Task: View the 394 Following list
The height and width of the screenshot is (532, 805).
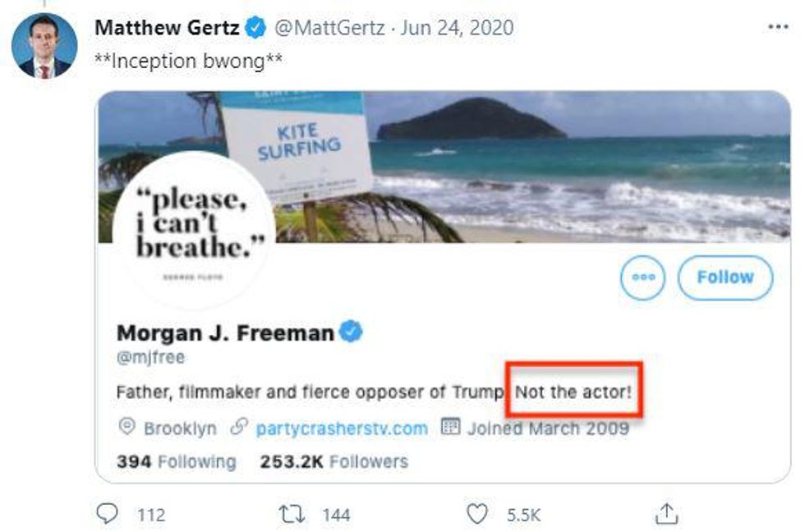Action: tap(176, 461)
